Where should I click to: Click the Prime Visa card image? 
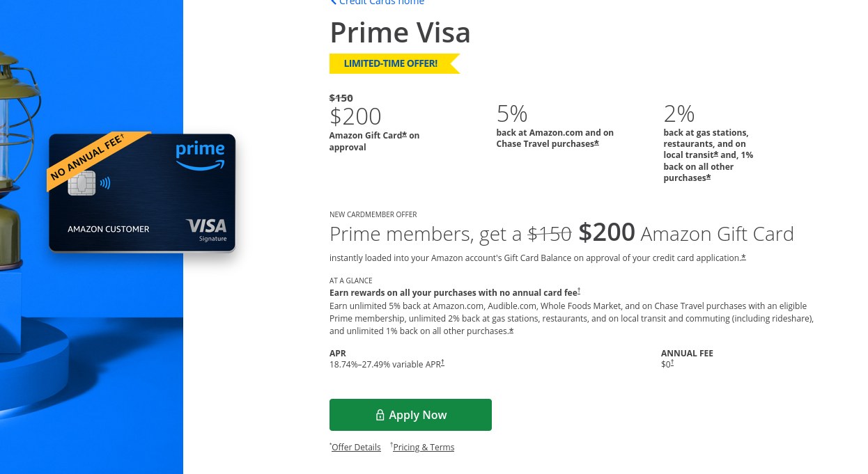(x=142, y=192)
